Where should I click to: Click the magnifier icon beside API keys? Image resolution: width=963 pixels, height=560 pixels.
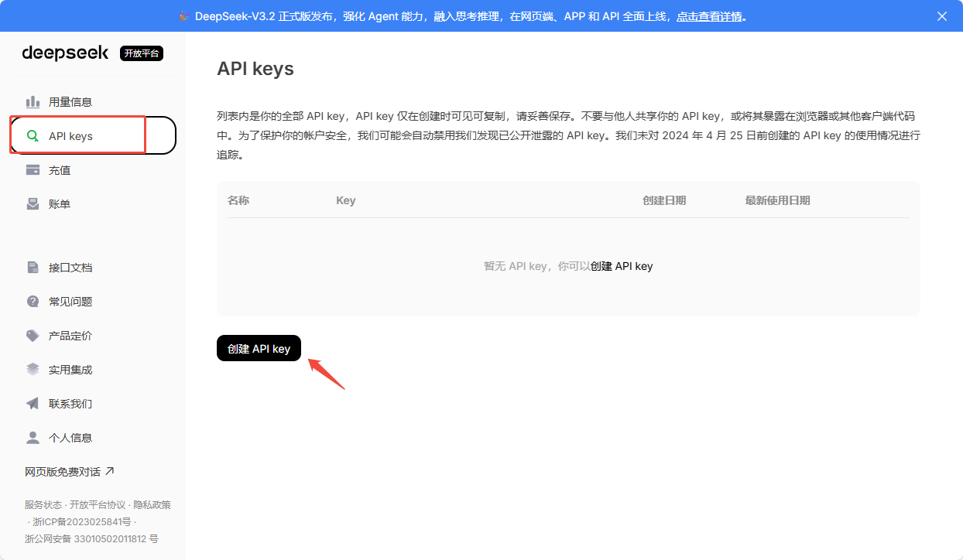coord(33,136)
